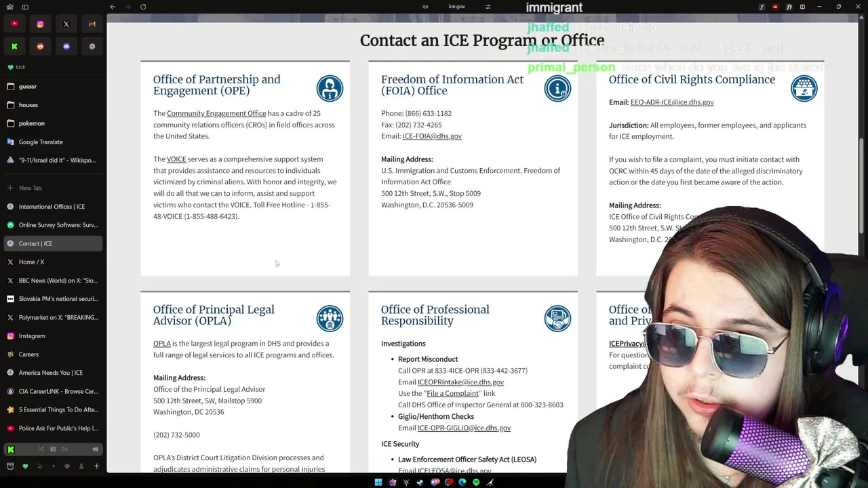
Task: Reload the current page
Action: pyautogui.click(x=143, y=7)
